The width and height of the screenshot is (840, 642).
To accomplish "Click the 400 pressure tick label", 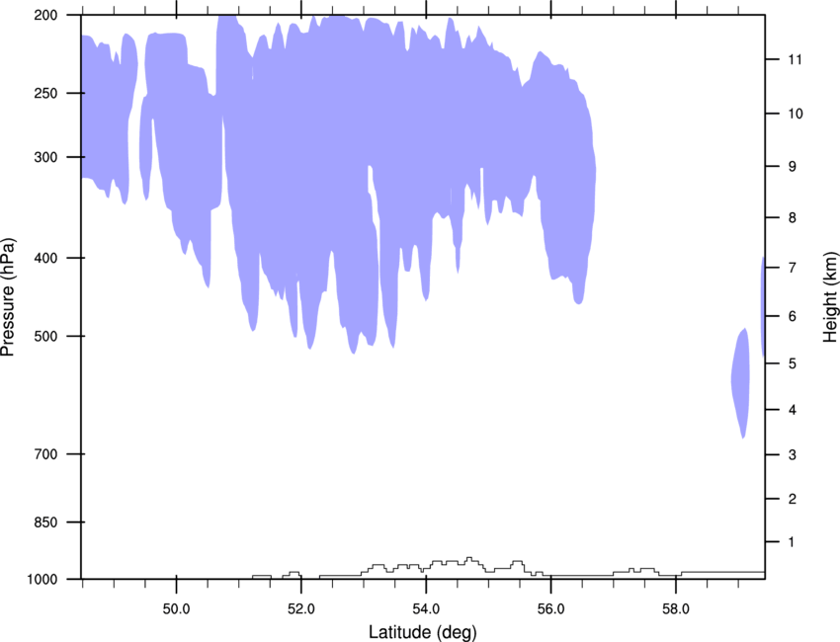I will point(45,258).
